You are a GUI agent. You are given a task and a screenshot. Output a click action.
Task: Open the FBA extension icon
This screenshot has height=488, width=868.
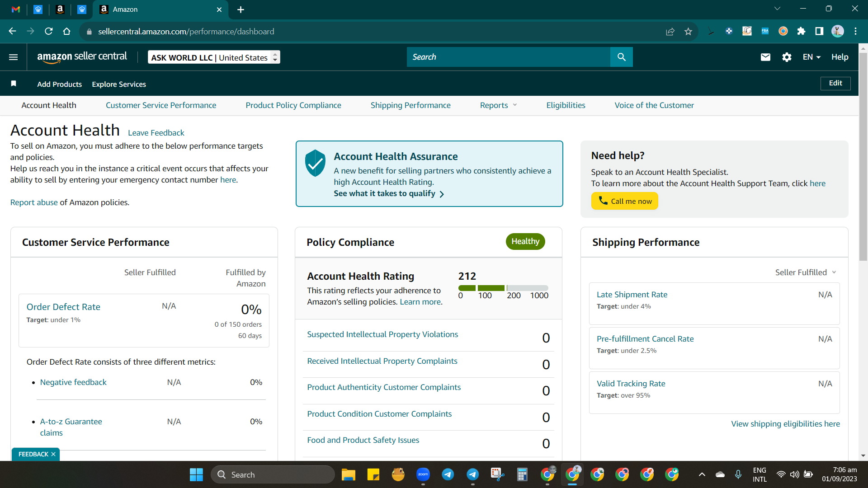pos(765,31)
